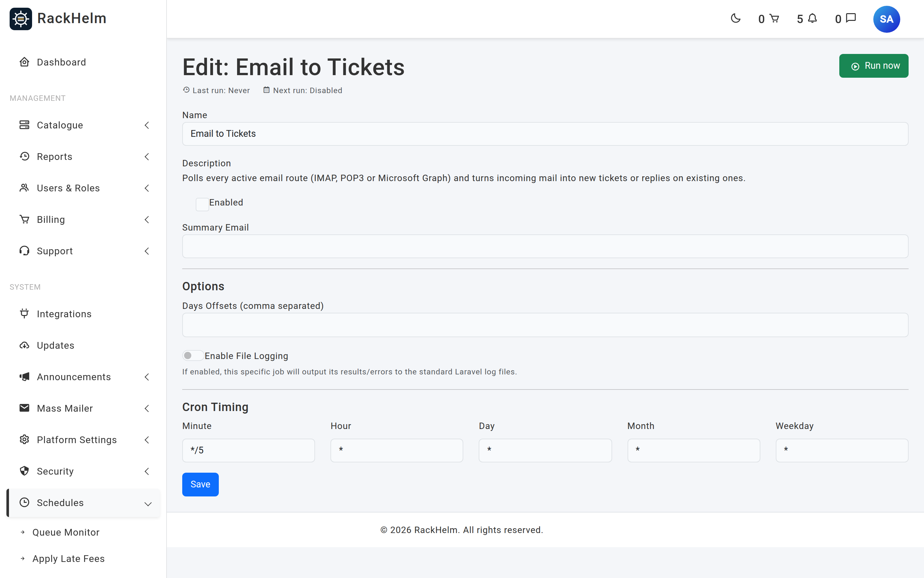
Task: Open Apply Late Fees submenu item
Action: [x=68, y=558]
